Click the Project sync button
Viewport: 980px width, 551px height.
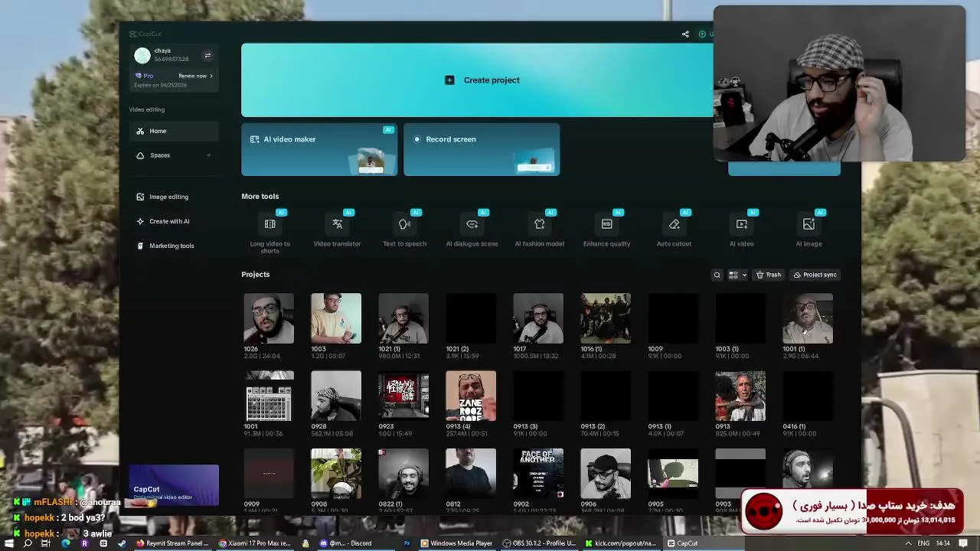point(815,275)
